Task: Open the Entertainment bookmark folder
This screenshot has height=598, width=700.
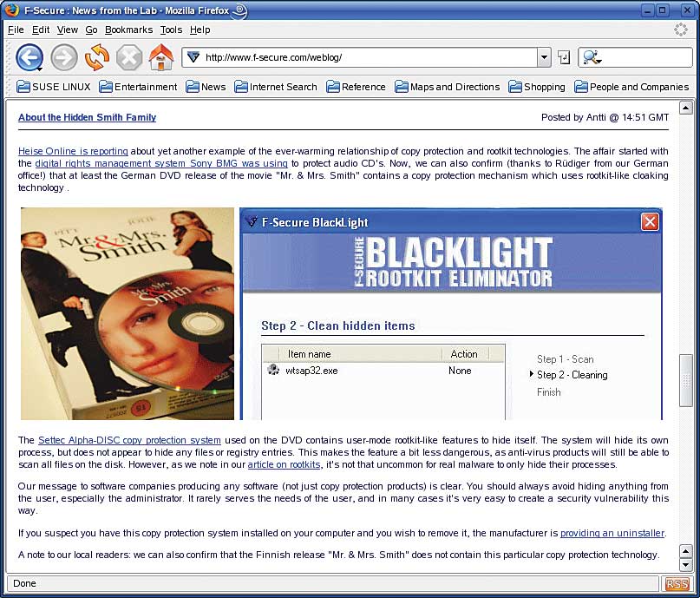Action: [x=138, y=87]
